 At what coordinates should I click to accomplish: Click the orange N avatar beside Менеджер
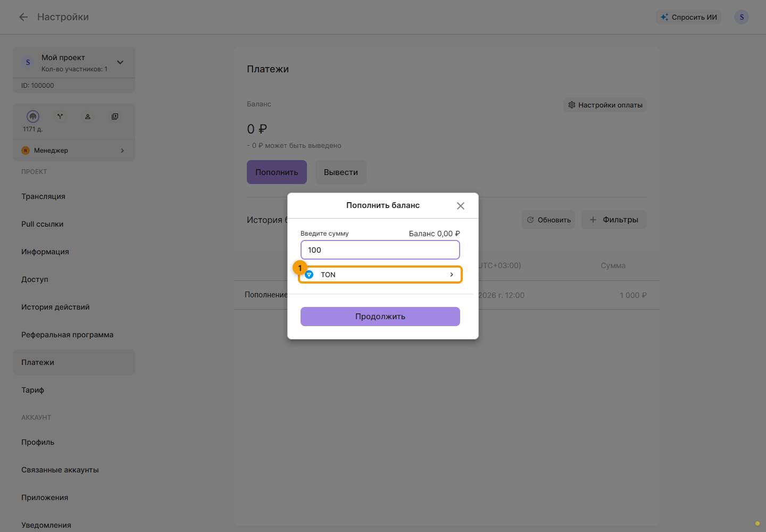click(26, 151)
